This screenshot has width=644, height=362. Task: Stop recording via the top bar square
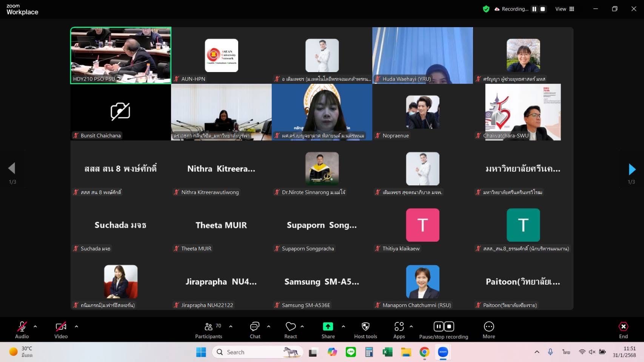[x=543, y=9]
